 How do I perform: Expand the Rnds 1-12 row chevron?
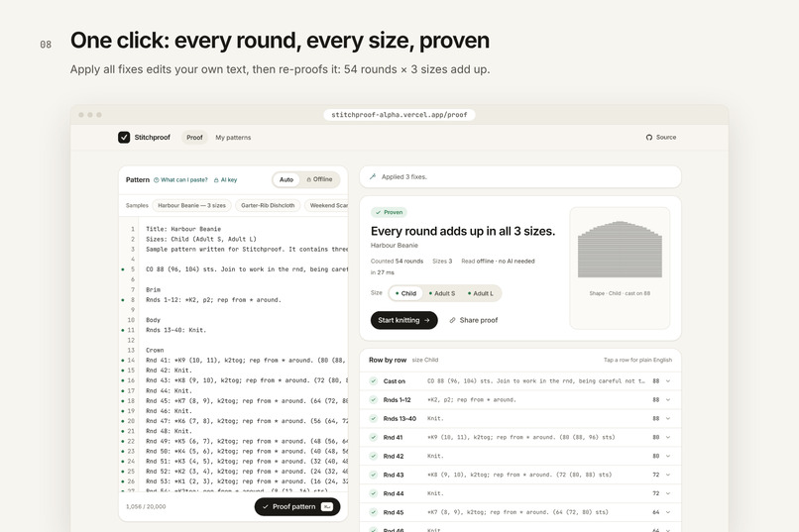(668, 400)
